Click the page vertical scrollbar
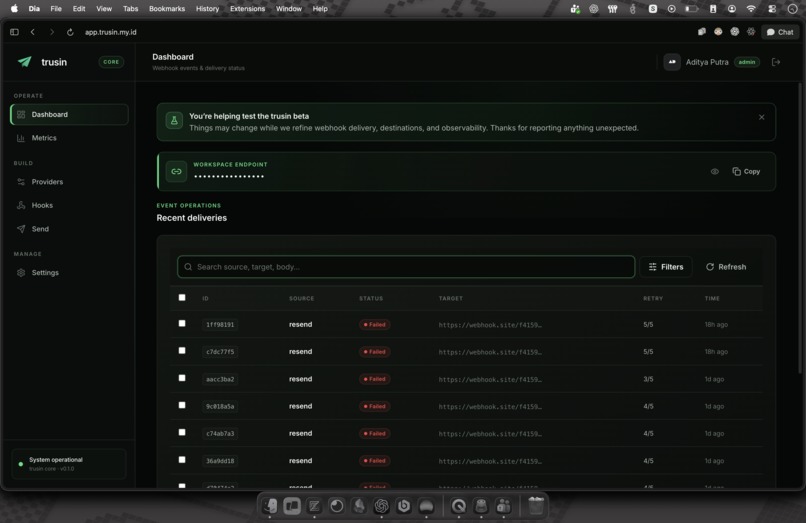The height and width of the screenshot is (523, 806). coord(799,228)
